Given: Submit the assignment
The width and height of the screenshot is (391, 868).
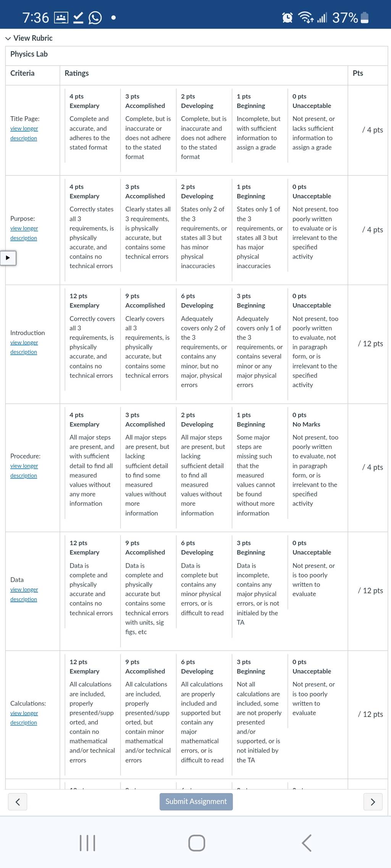Looking at the screenshot, I should click(196, 801).
